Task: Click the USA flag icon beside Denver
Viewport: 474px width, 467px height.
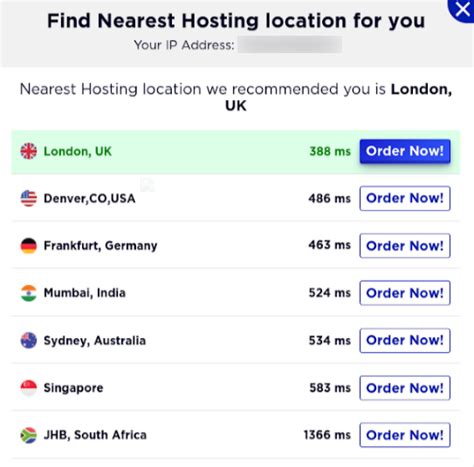Action: coord(29,198)
